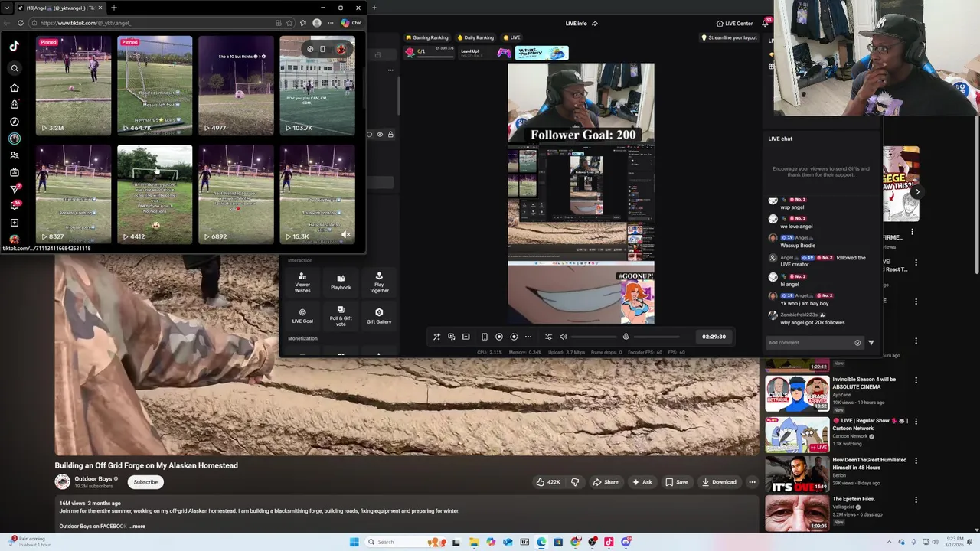The image size is (980, 551).
Task: Click the What To Play banner
Action: point(542,52)
